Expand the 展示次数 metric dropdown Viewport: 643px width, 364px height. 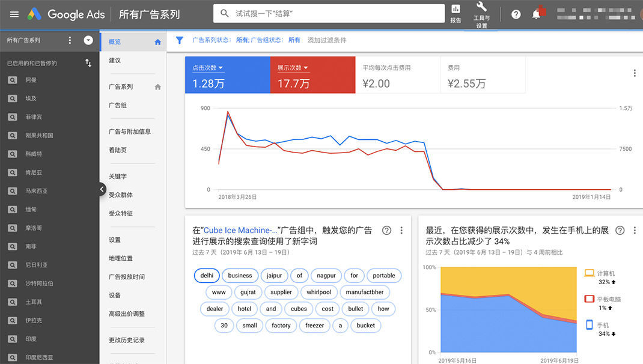tap(306, 68)
